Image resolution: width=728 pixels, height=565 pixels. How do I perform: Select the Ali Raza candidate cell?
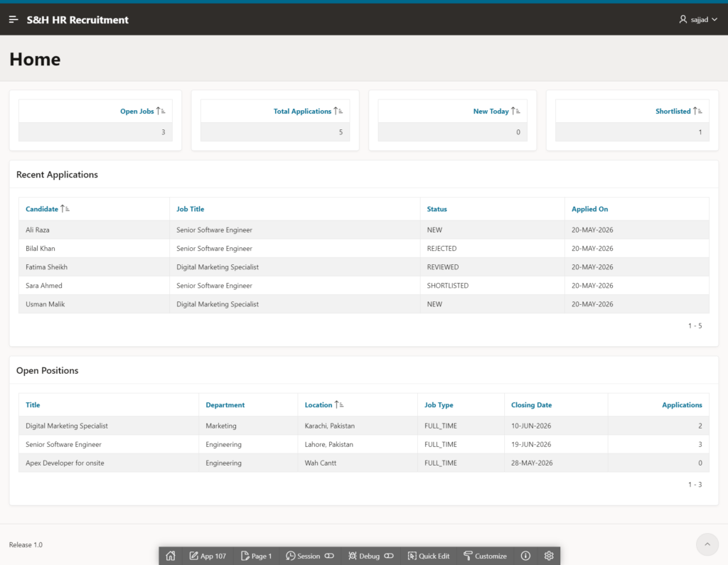tap(95, 230)
